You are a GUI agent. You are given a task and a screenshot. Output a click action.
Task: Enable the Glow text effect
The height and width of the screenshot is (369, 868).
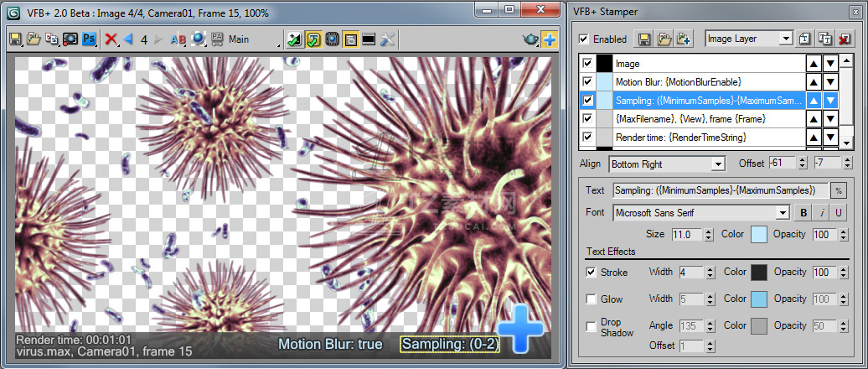coord(592,299)
